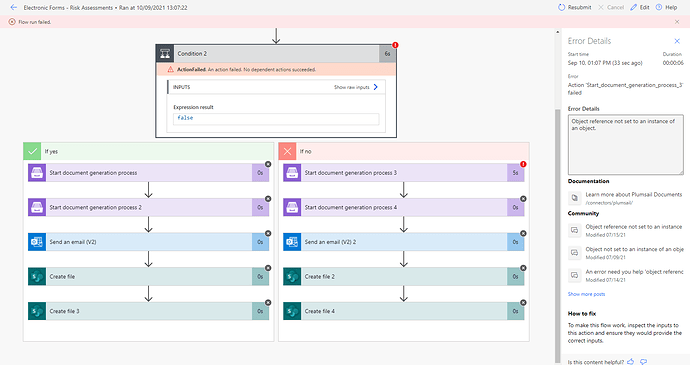Viewport: 690px width, 365px height.
Task: Open 'Learn more about Plumsail Documents' link
Action: pos(634,194)
